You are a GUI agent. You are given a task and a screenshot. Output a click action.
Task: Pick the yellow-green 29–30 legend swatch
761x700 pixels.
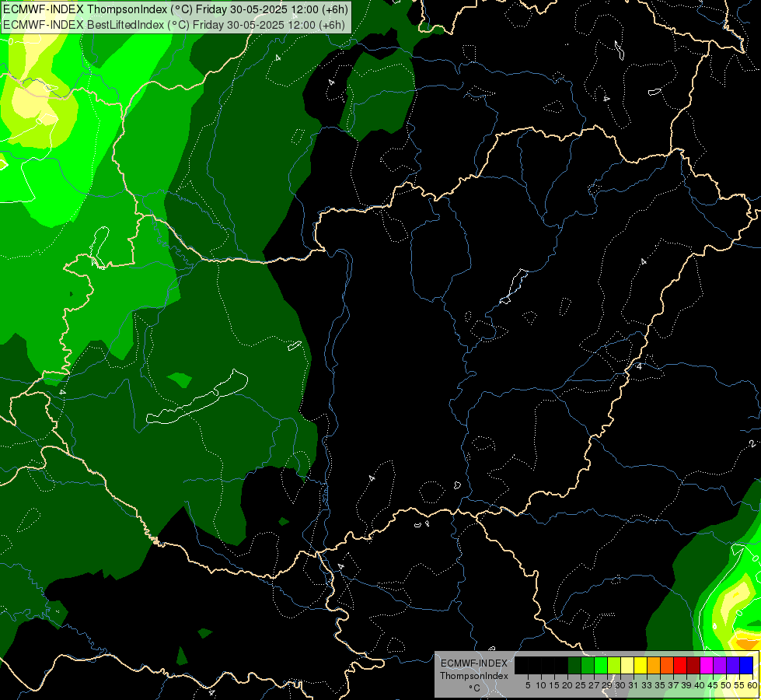click(x=614, y=665)
